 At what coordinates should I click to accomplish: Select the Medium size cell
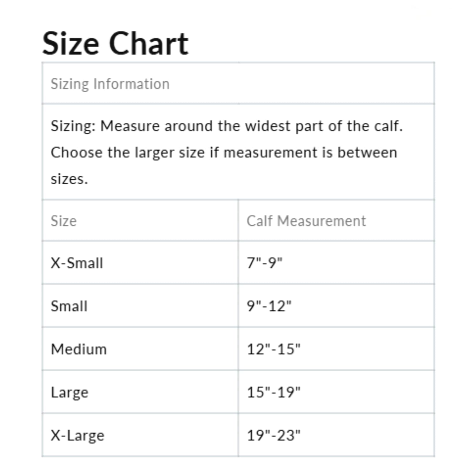pos(79,349)
